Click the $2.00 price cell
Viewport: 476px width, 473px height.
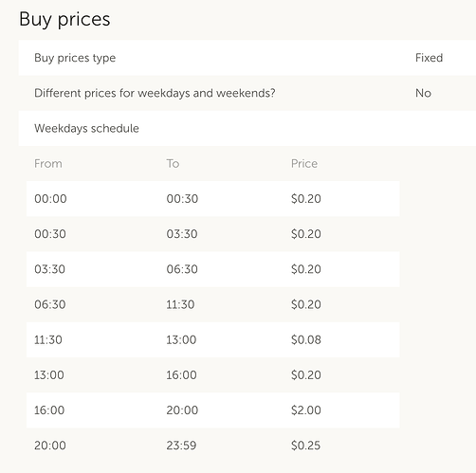tap(306, 410)
